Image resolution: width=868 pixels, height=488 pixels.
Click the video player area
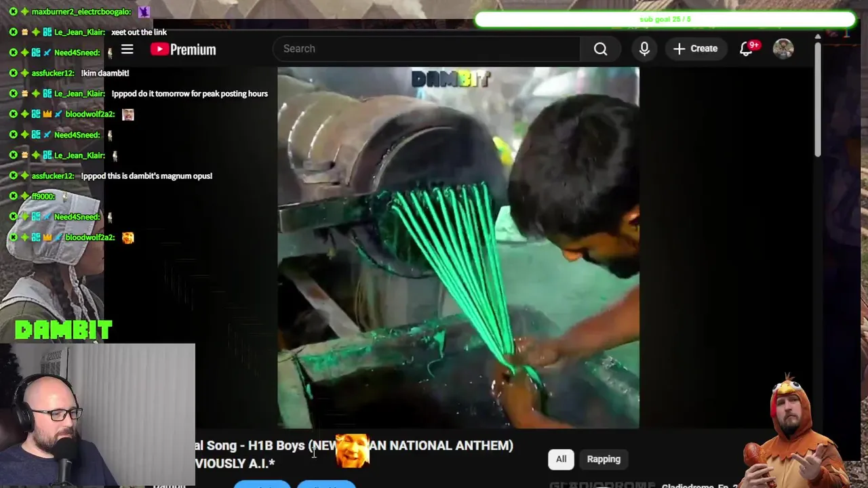click(458, 247)
